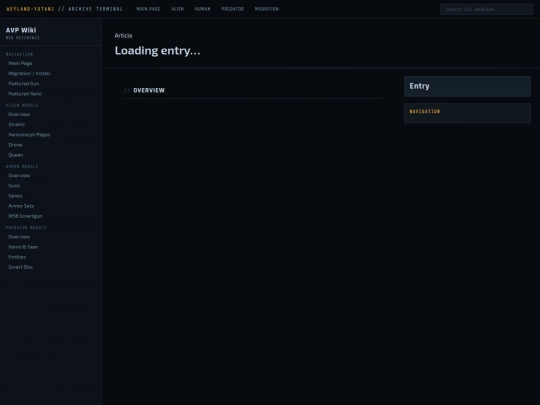The width and height of the screenshot is (540, 405).
Task: Open the Guns sidebar link
Action: click(14, 186)
